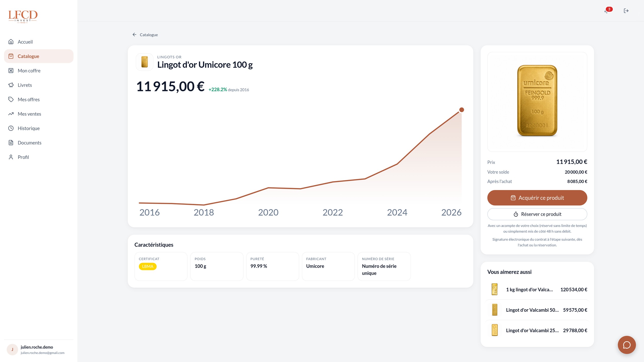Image resolution: width=644 pixels, height=362 pixels.
Task: Click the Après l'achat 8 085,00 € value
Action: click(577, 181)
